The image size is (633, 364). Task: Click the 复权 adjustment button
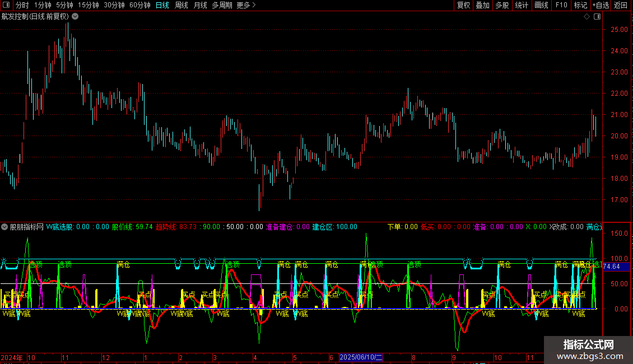click(x=464, y=5)
